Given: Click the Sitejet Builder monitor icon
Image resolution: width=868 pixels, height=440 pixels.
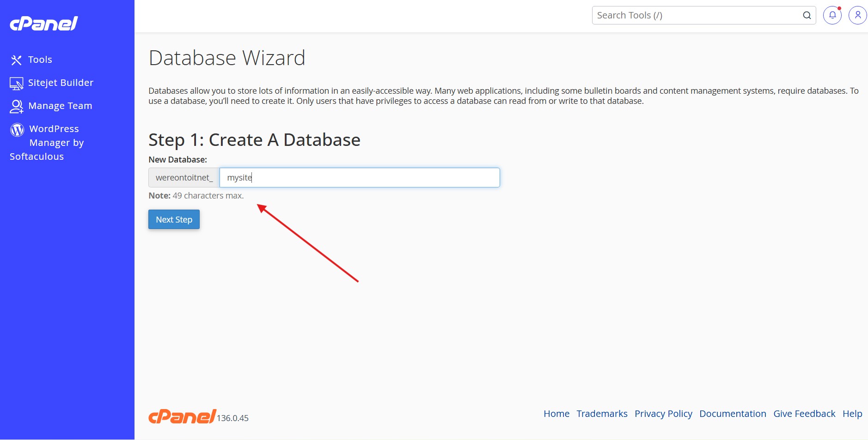Looking at the screenshot, I should coord(17,84).
